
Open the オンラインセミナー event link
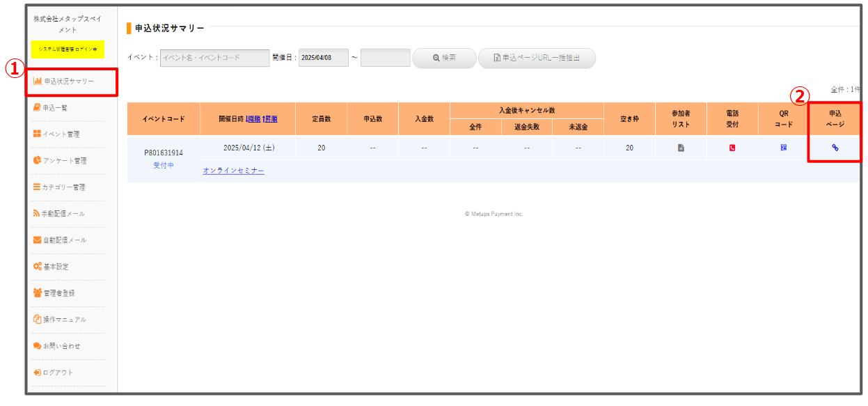pyautogui.click(x=233, y=171)
